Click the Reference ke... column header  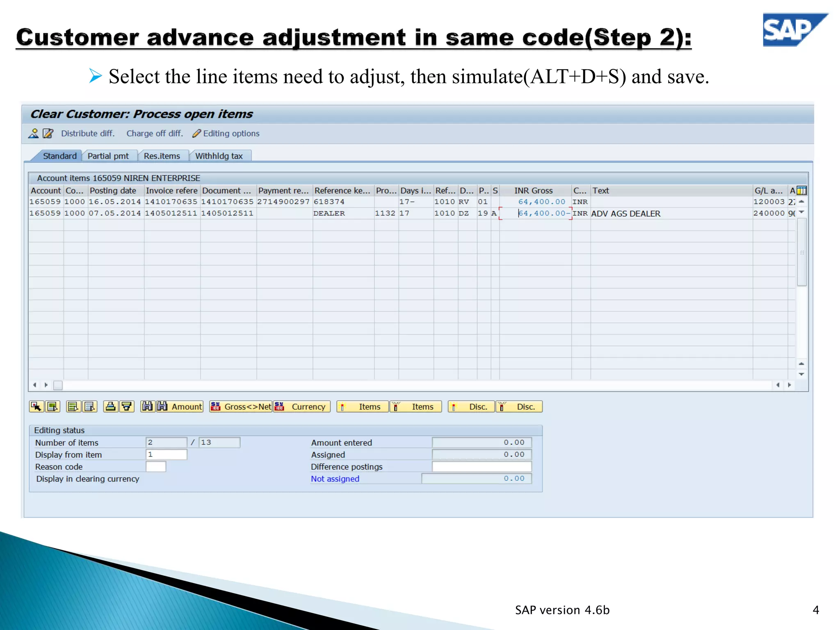coord(343,190)
